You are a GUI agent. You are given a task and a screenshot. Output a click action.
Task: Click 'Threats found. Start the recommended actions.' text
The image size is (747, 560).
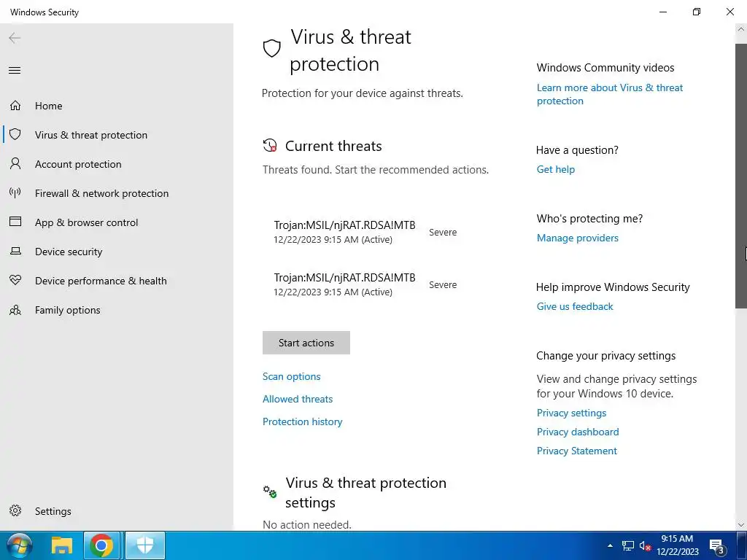376,170
